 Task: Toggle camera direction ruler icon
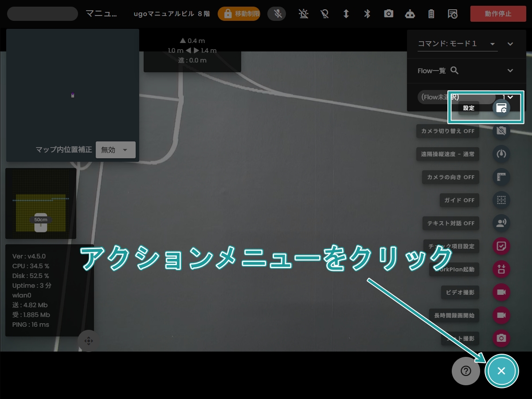point(501,177)
